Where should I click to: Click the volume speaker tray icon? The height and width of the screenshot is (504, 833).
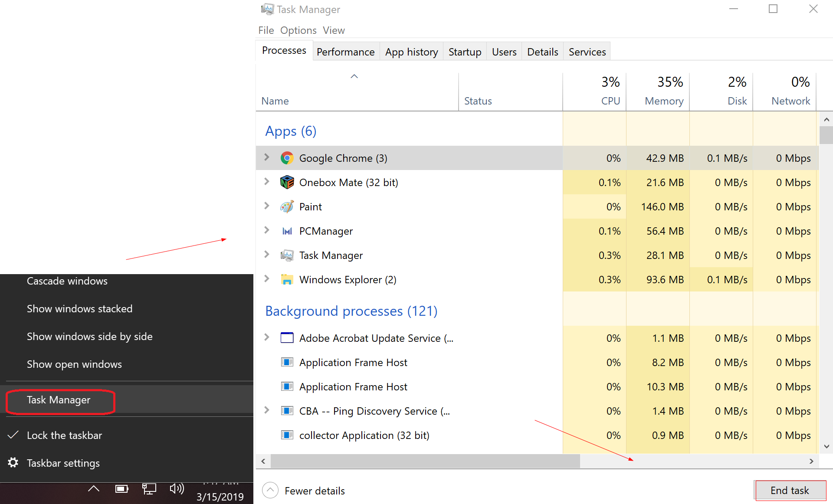coord(177,489)
